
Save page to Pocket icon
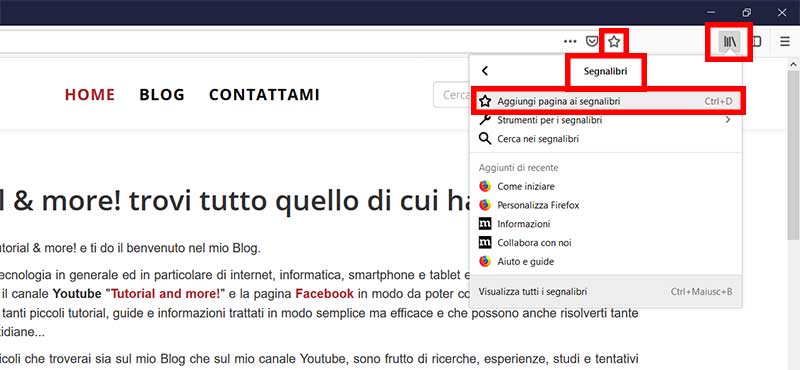[591, 41]
